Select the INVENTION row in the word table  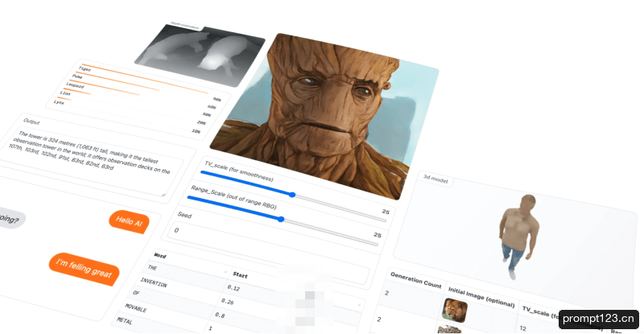154,282
